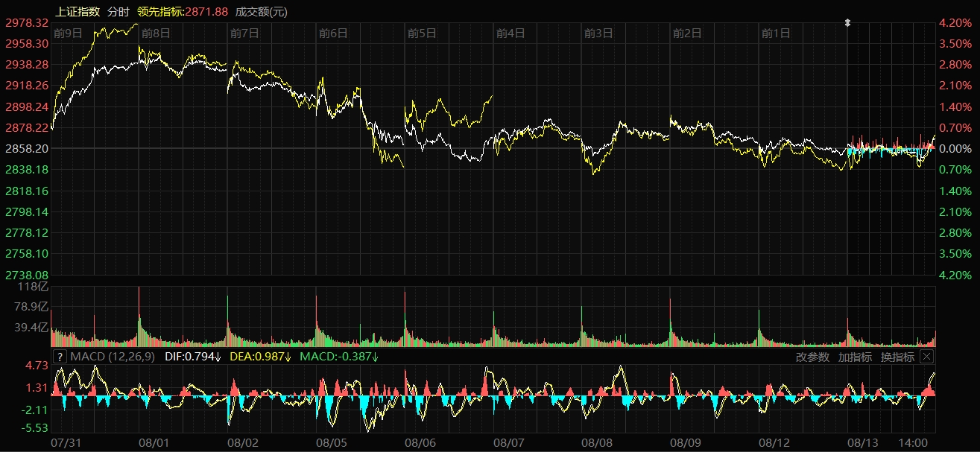
Task: Click the 0.00% percent axis label
Action: coord(955,149)
